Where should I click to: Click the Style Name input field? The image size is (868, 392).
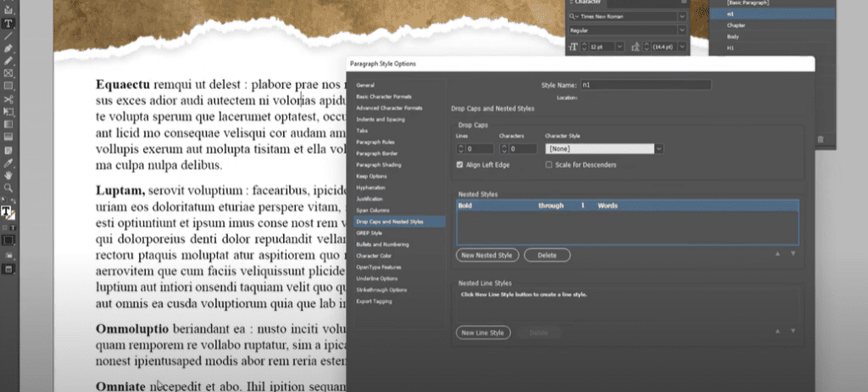tap(645, 85)
